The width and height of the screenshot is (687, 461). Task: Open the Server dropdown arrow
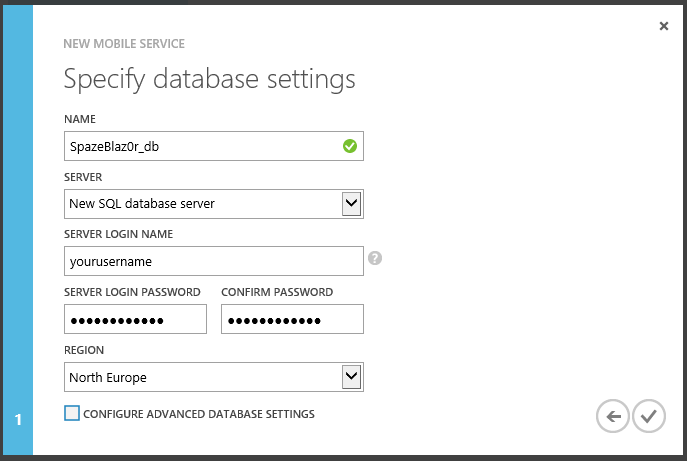click(351, 204)
